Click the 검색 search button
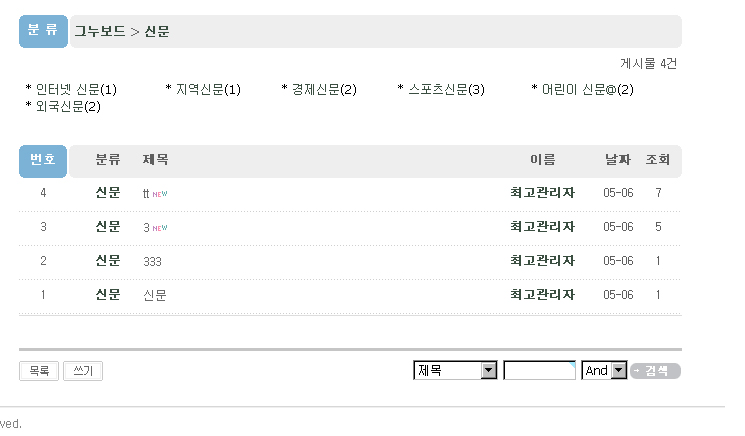Screen dimensions: 745x436 tap(655, 371)
